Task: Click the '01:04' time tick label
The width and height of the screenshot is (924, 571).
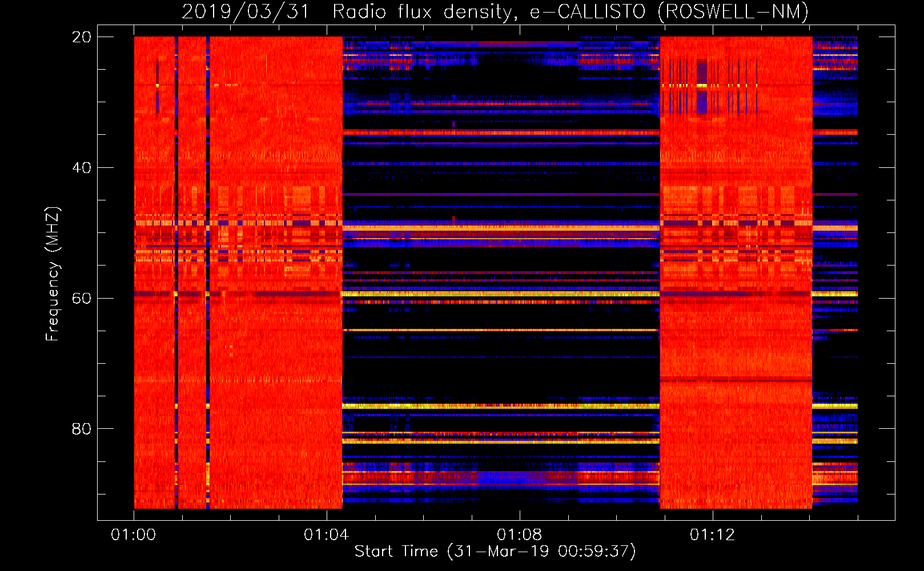Action: coord(326,535)
